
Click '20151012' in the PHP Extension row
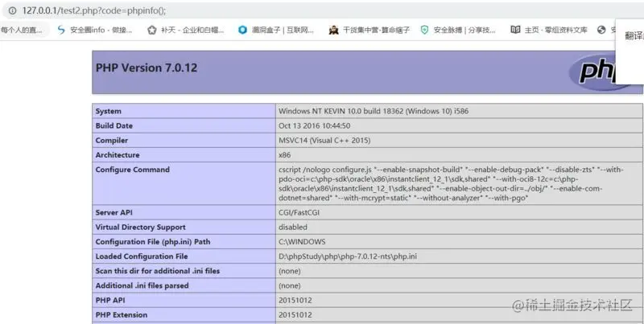pos(295,315)
